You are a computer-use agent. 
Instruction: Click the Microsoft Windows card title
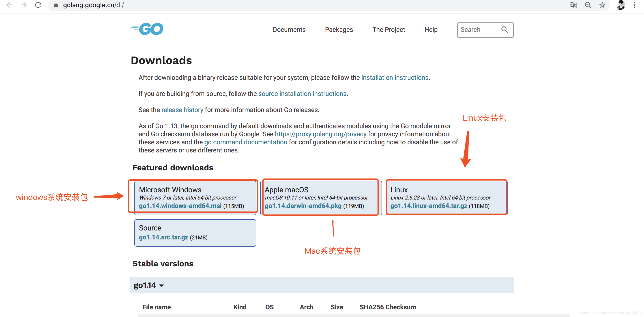pos(170,190)
